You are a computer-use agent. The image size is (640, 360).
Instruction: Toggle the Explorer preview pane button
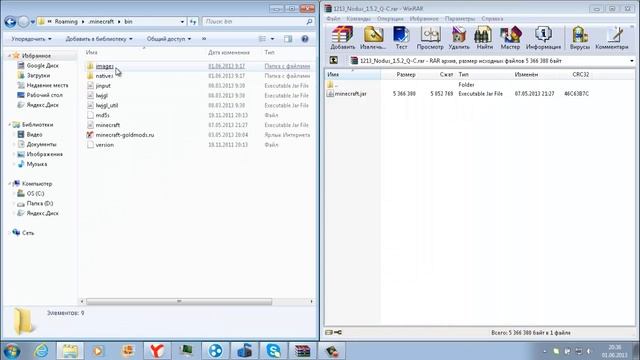(288, 39)
